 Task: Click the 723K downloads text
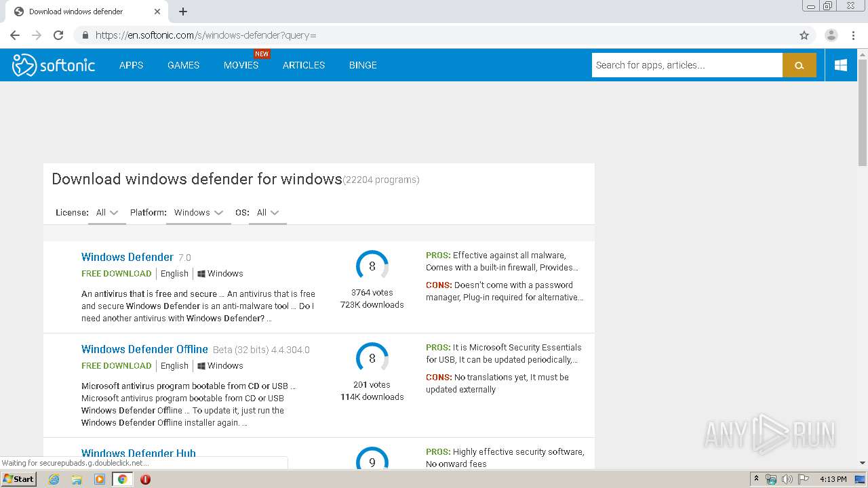pyautogui.click(x=372, y=305)
